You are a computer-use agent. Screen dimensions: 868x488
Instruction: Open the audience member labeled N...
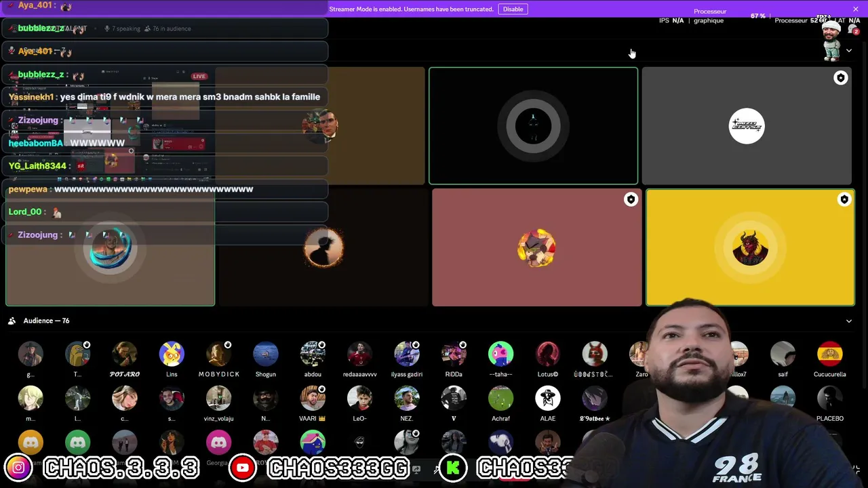[265, 399]
